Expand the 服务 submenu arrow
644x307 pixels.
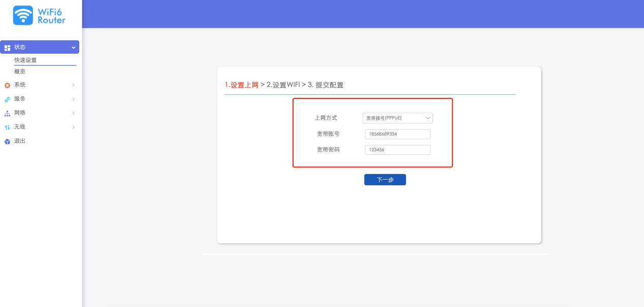click(x=74, y=99)
